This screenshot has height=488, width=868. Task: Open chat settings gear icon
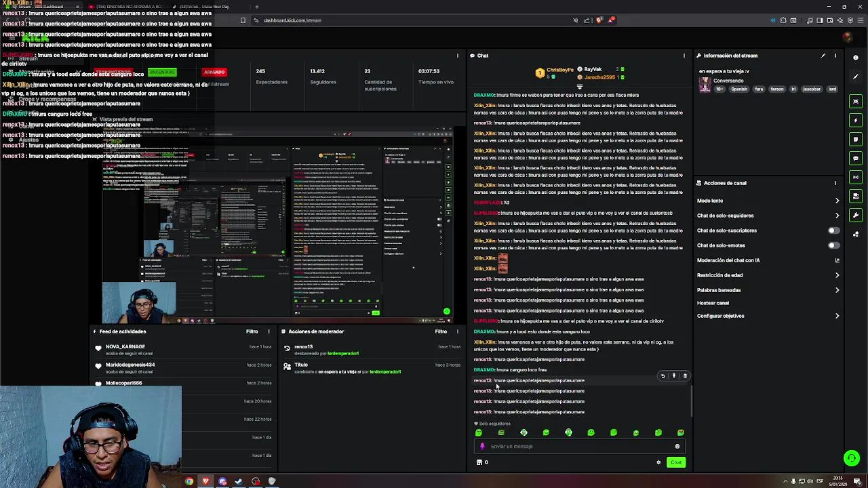(x=658, y=462)
